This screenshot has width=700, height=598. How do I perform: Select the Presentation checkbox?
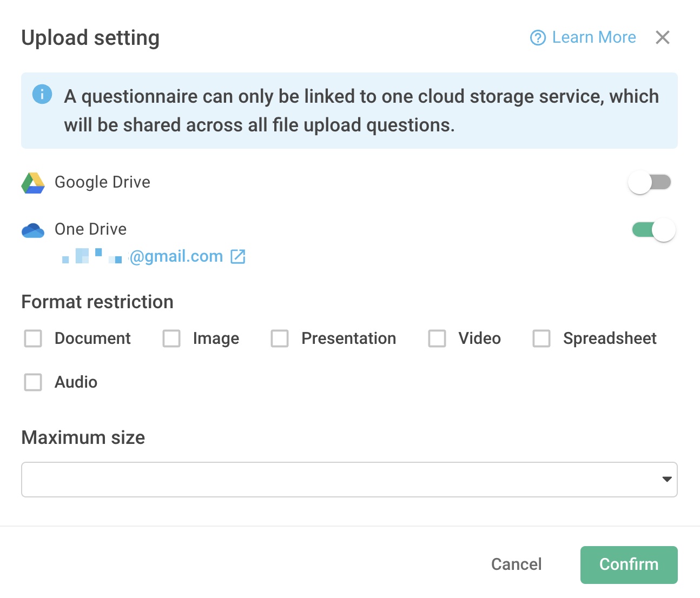point(280,338)
